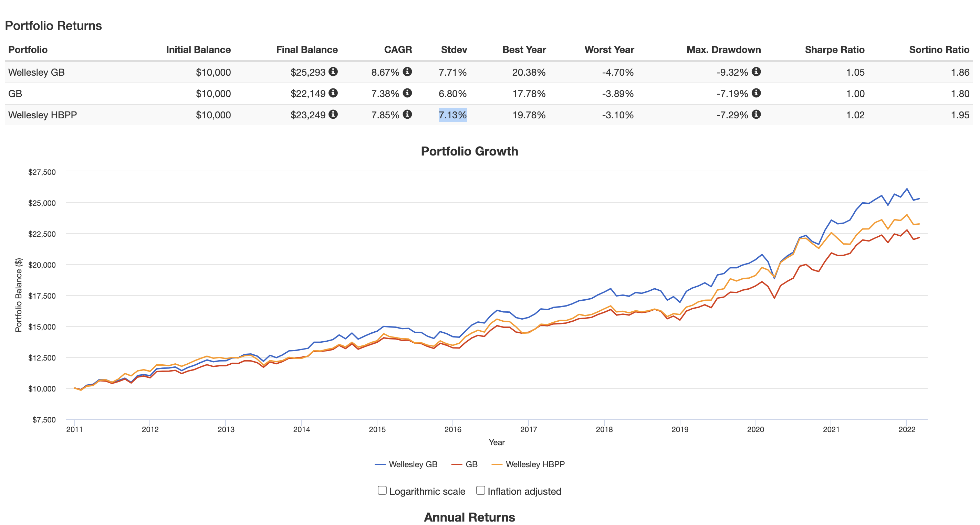Click info icon beside GB final balance $22,149
Image resolution: width=980 pixels, height=525 pixels.
(x=333, y=93)
